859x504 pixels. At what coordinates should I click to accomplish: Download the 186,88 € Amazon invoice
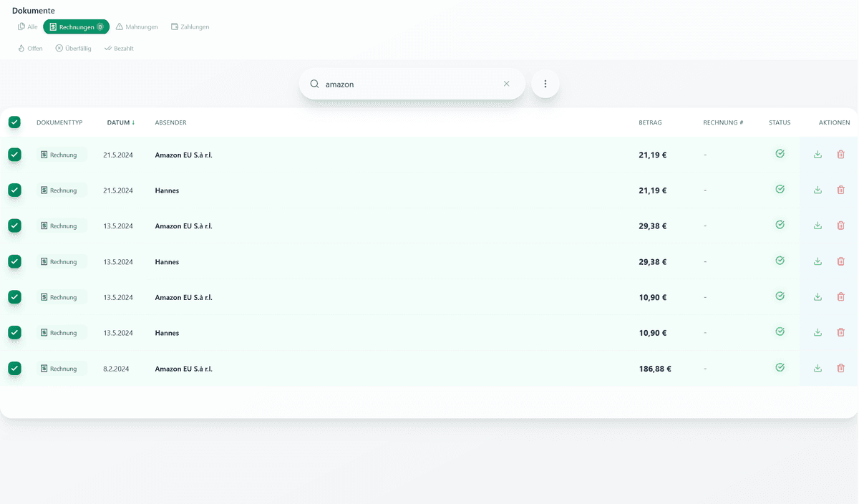[x=817, y=368]
